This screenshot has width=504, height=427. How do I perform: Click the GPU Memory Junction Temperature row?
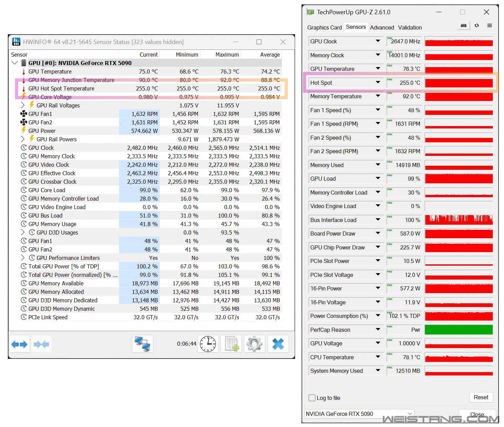(x=146, y=80)
